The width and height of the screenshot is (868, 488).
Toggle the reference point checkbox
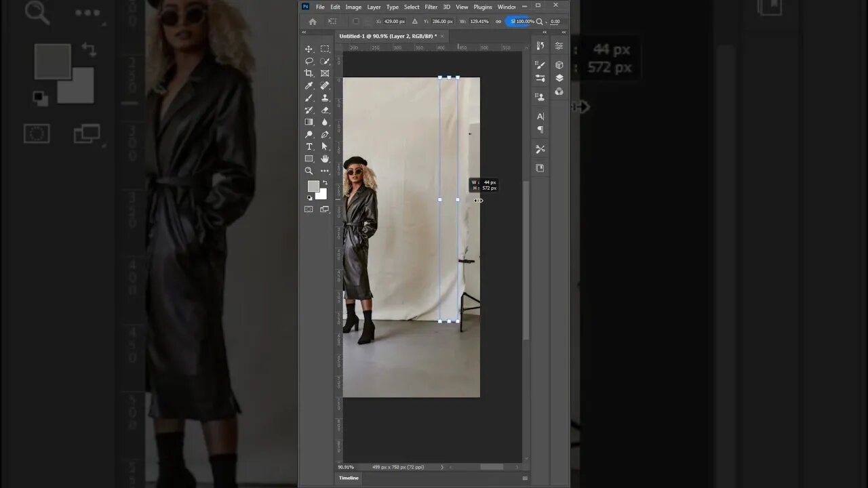[356, 22]
